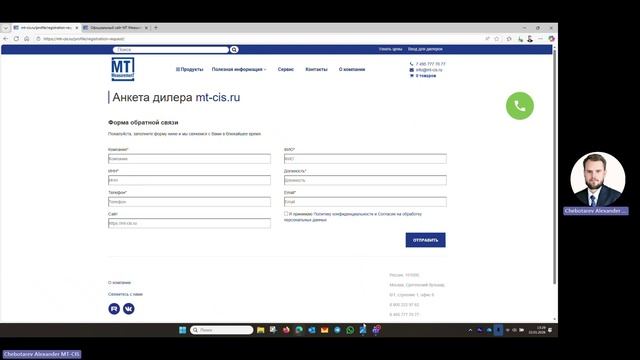Viewport: 640px width, 360px height.
Task: Open the Свяжитесь с нами footer link
Action: tap(125, 294)
